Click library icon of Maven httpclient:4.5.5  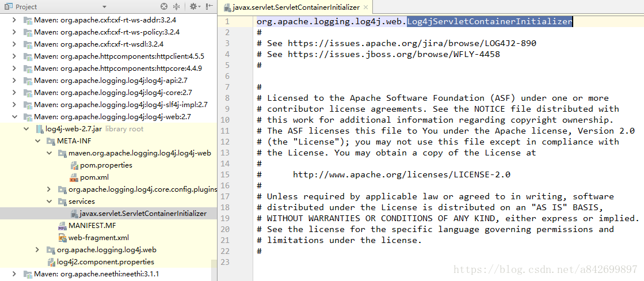(28, 56)
